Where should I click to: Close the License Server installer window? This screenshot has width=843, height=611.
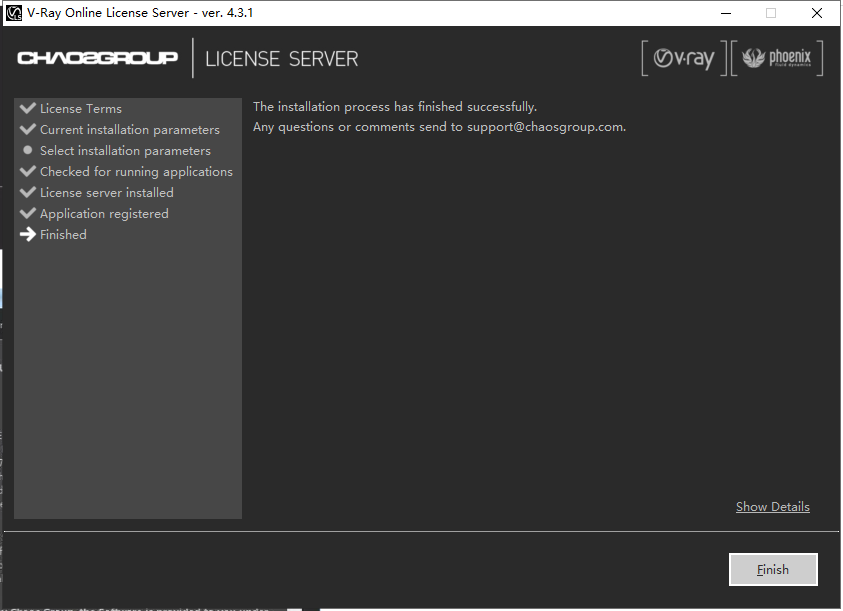[817, 13]
